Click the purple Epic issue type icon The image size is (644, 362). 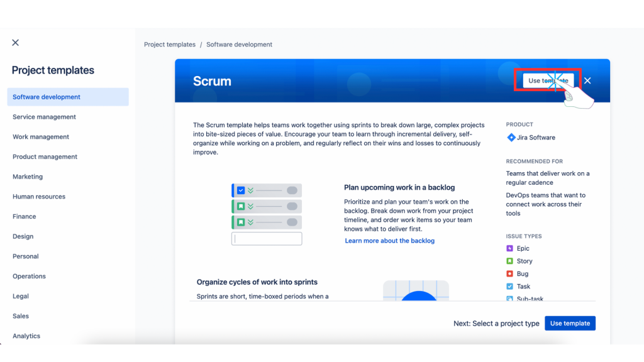click(509, 248)
